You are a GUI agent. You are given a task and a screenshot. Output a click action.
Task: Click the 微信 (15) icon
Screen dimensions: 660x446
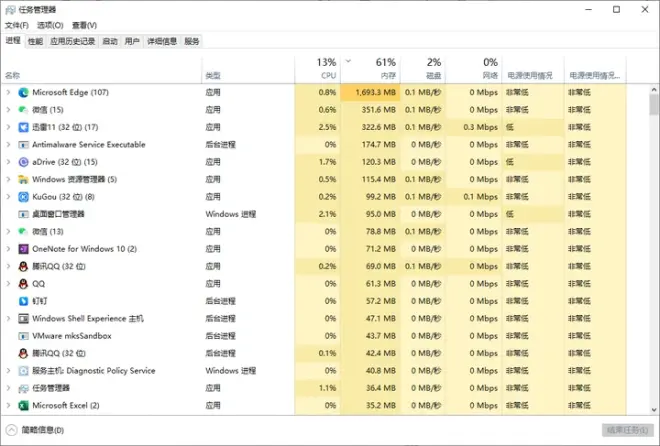point(23,110)
